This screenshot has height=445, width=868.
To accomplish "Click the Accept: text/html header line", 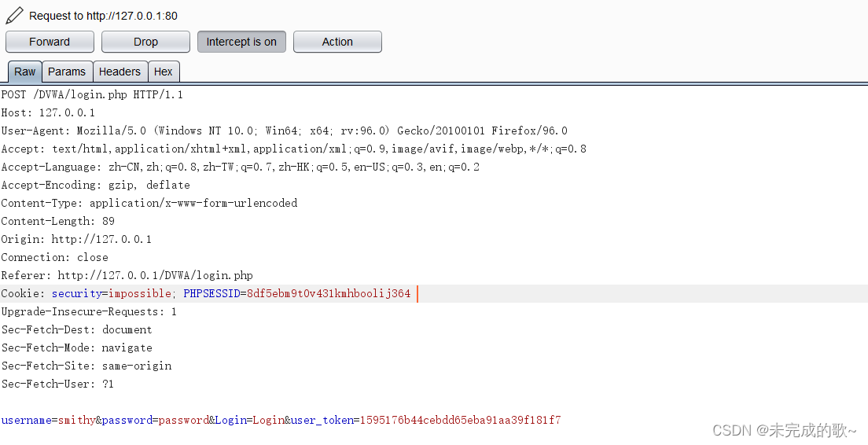I will [294, 149].
